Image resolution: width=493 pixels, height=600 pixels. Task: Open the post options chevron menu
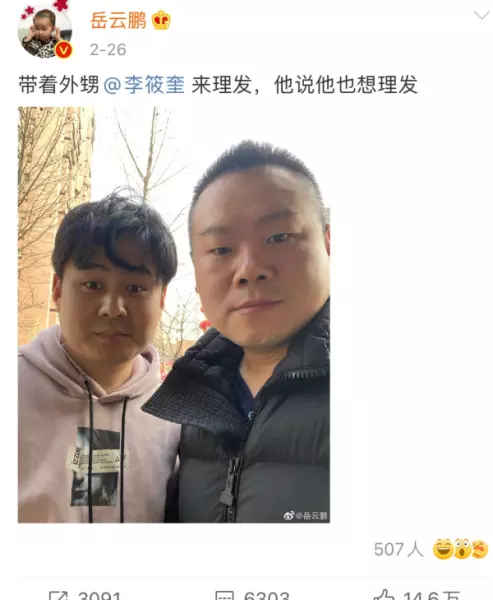pos(482,15)
